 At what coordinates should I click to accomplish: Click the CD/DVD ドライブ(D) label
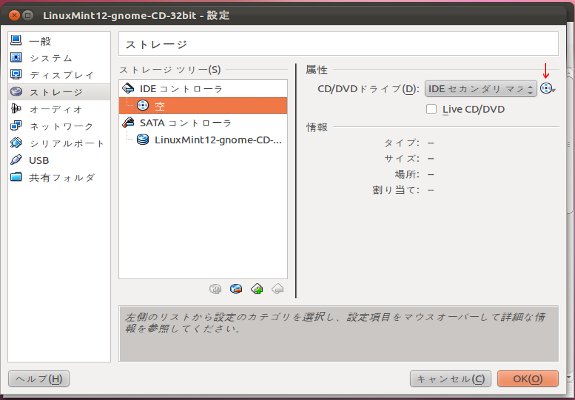click(368, 89)
